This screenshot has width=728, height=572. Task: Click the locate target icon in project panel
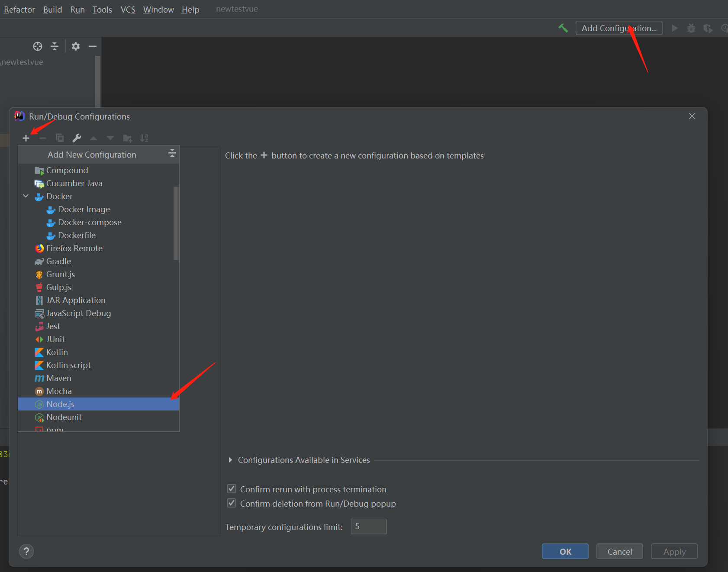(x=38, y=46)
